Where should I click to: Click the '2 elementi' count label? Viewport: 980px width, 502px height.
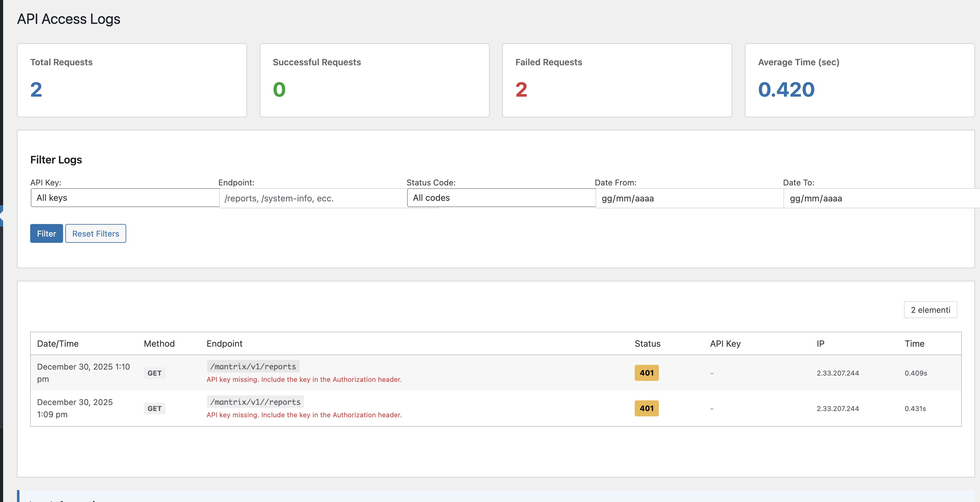click(930, 310)
